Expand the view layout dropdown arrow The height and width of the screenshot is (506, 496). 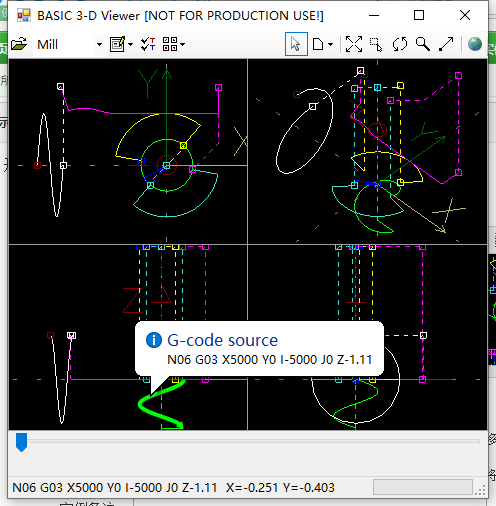pos(182,44)
